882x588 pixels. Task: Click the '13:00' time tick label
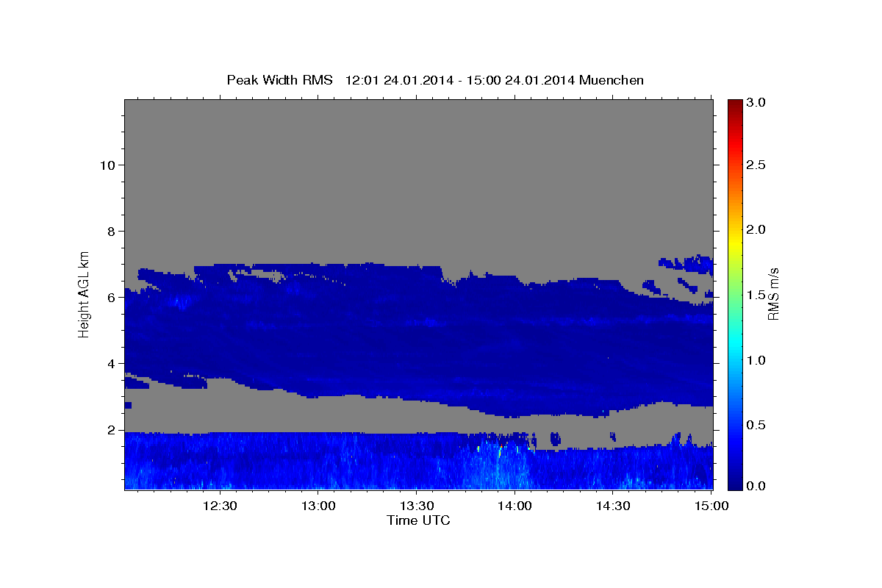[320, 506]
